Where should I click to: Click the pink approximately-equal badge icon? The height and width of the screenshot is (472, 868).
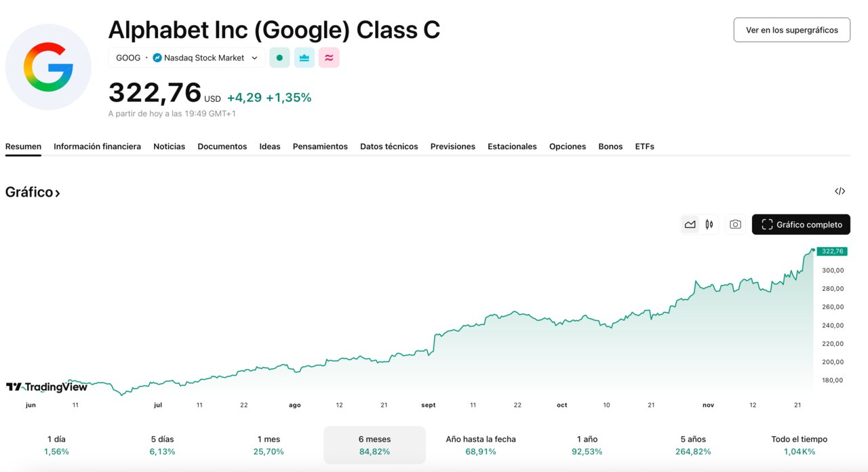pos(329,58)
